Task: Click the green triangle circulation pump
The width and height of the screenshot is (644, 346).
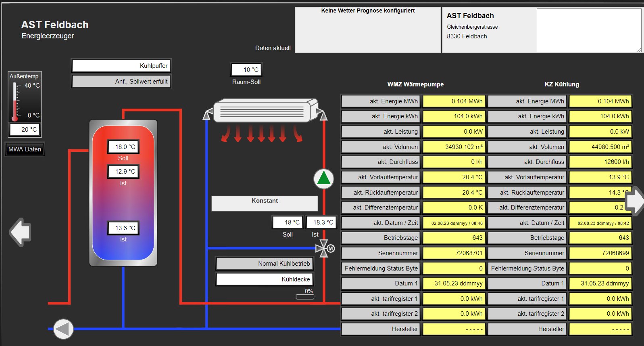Action: click(323, 178)
